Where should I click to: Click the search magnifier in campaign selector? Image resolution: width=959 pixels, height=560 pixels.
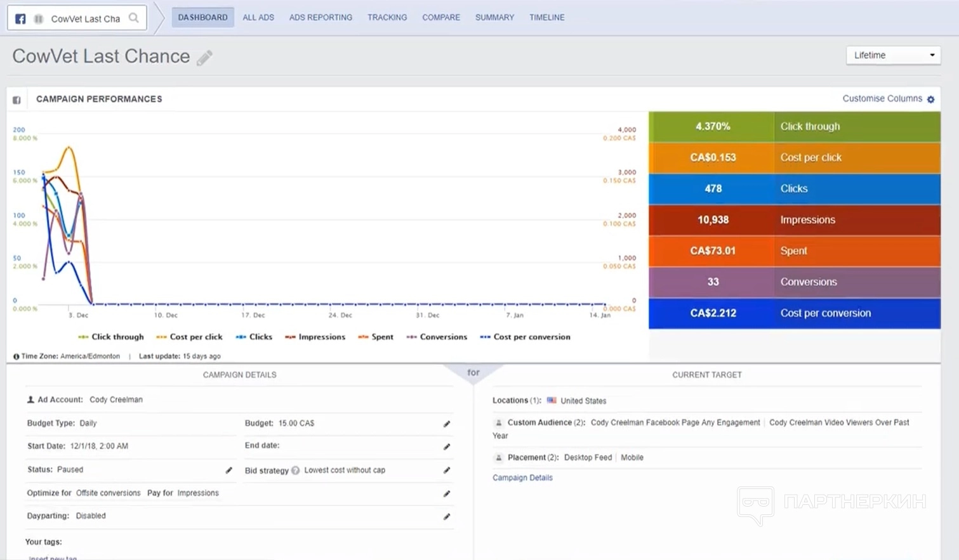point(134,18)
